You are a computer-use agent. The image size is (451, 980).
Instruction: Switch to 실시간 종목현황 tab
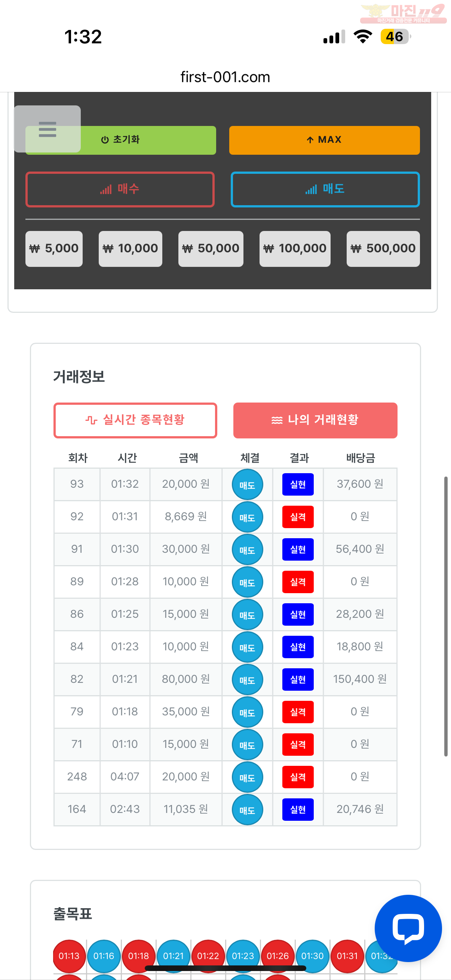click(135, 420)
